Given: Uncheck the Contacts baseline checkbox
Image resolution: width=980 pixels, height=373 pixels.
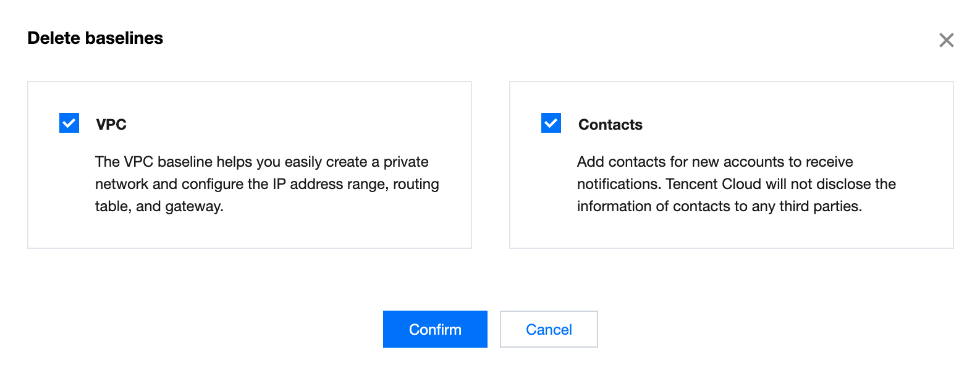Looking at the screenshot, I should tap(551, 123).
